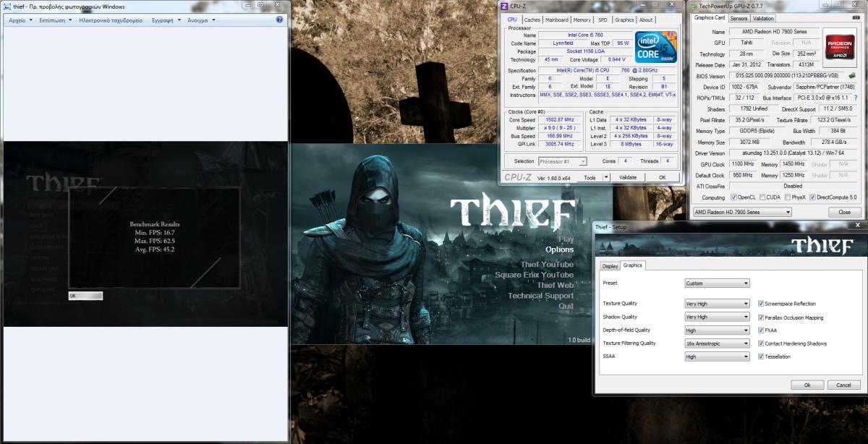Toggle the OpenCL checkbox in GPU-Z
This screenshot has height=444, width=868.
coord(733,197)
